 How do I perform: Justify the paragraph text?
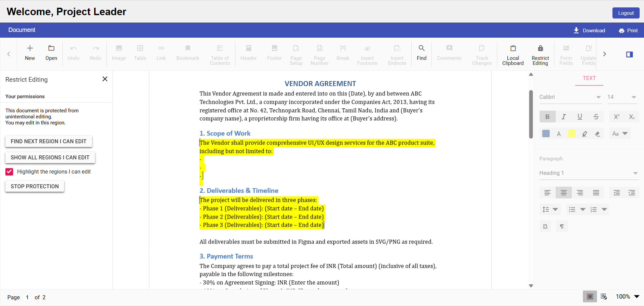click(x=596, y=193)
